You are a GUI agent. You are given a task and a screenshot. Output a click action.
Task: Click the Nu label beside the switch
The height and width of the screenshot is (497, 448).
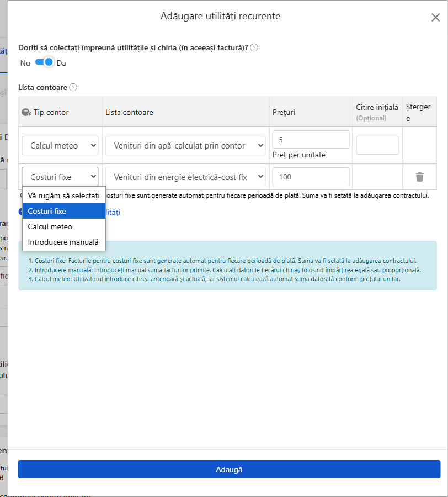25,63
